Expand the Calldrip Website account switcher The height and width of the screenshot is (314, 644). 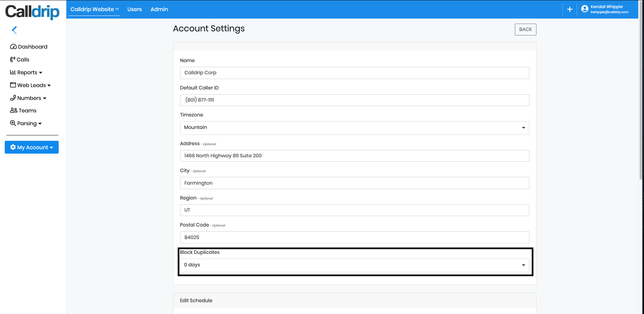tap(94, 9)
